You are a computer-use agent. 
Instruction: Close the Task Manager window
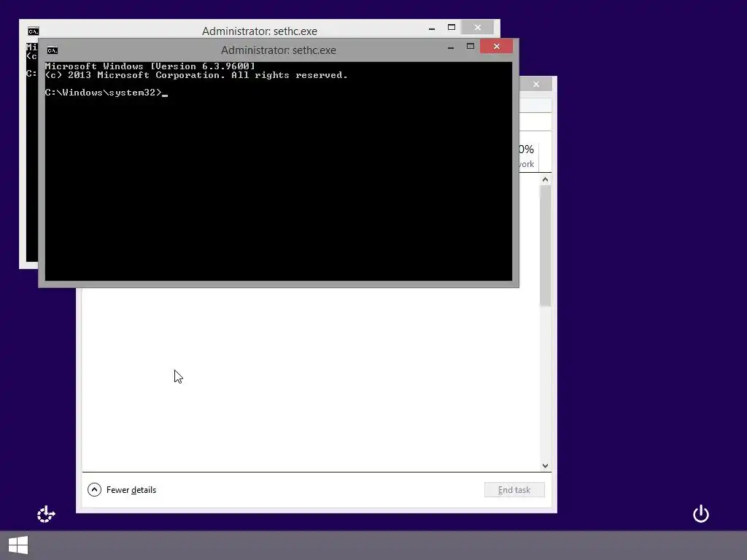point(536,84)
